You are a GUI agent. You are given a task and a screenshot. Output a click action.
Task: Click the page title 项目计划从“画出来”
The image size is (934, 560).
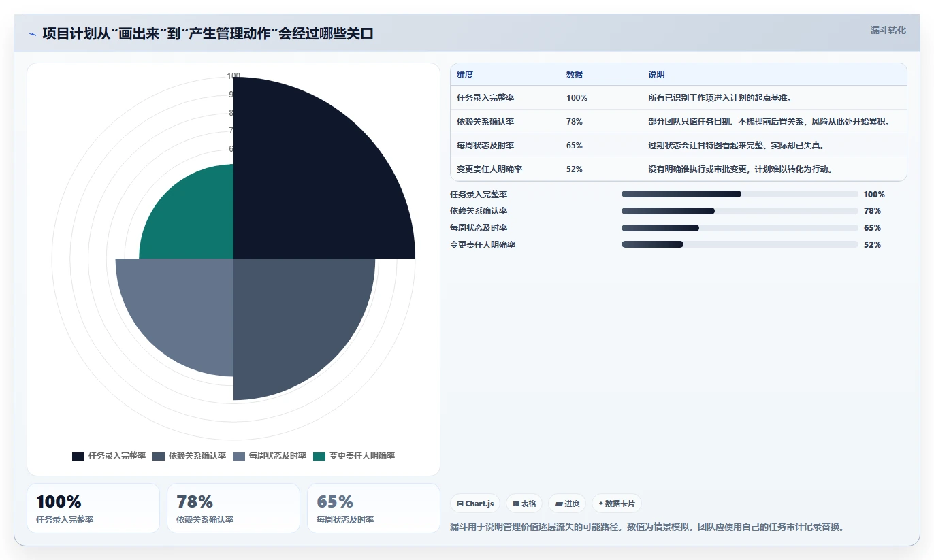[x=208, y=34]
